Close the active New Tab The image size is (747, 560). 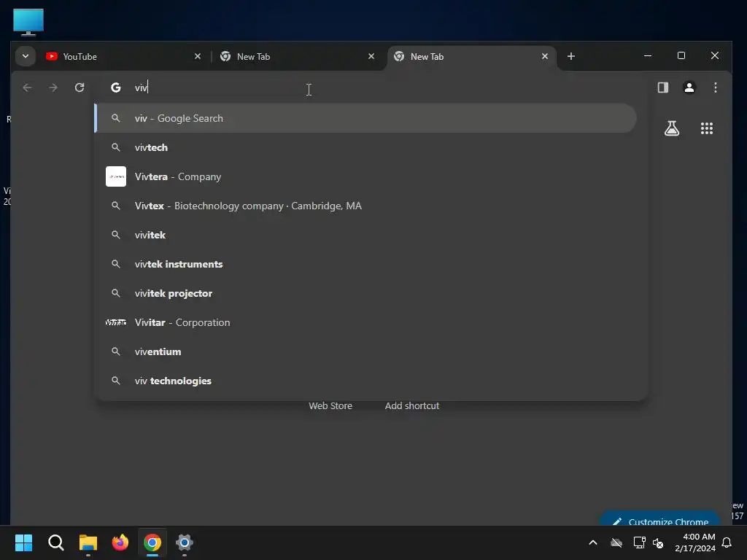544,56
